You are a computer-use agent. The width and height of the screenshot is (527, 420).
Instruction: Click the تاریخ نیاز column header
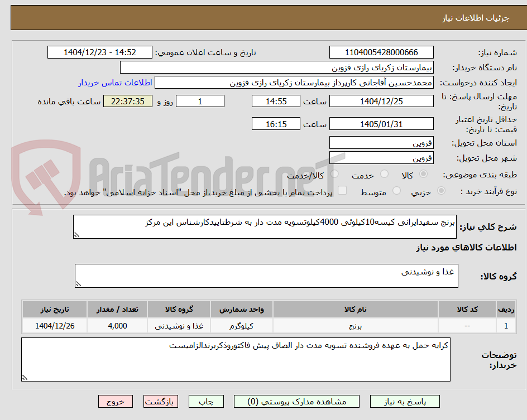coord(55,309)
